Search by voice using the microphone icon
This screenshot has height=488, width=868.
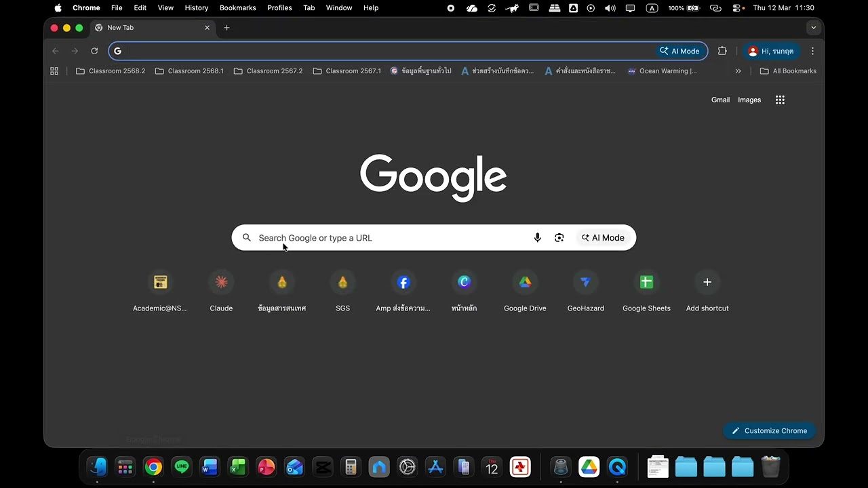coord(537,238)
